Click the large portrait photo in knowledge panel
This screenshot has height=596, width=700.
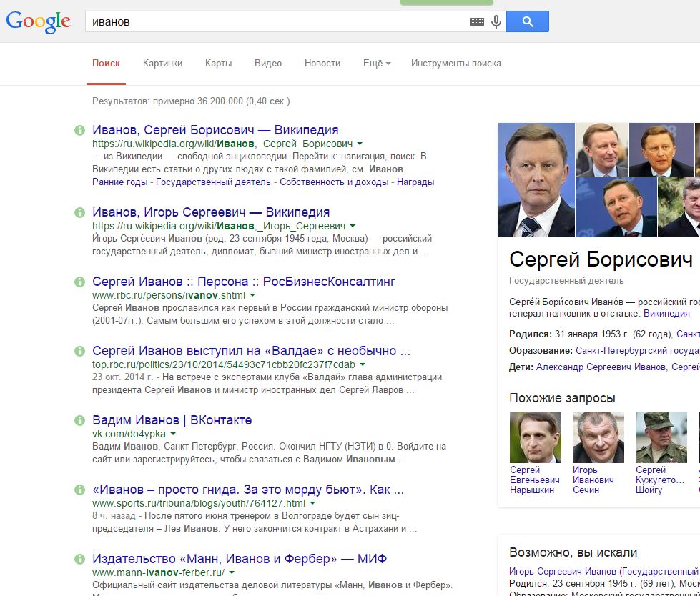(536, 180)
